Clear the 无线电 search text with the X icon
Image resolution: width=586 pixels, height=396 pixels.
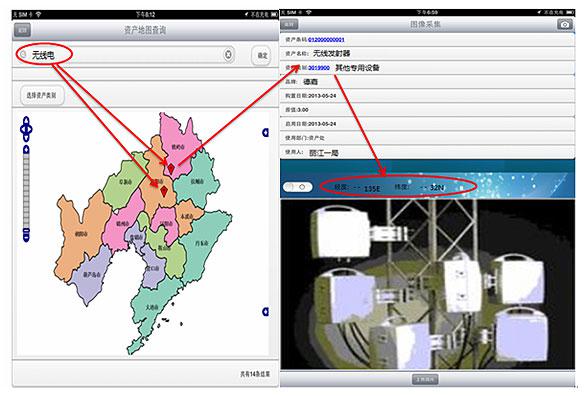228,55
